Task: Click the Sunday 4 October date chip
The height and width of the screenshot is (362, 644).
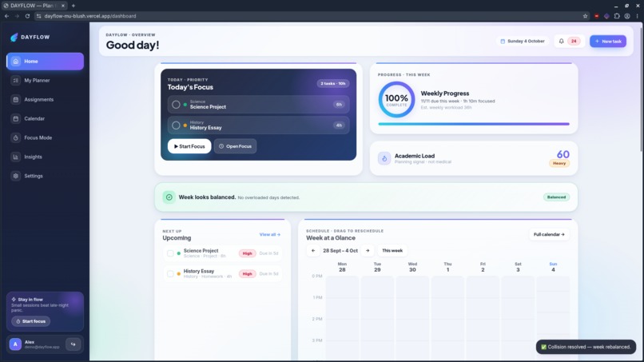Action: coord(523,41)
